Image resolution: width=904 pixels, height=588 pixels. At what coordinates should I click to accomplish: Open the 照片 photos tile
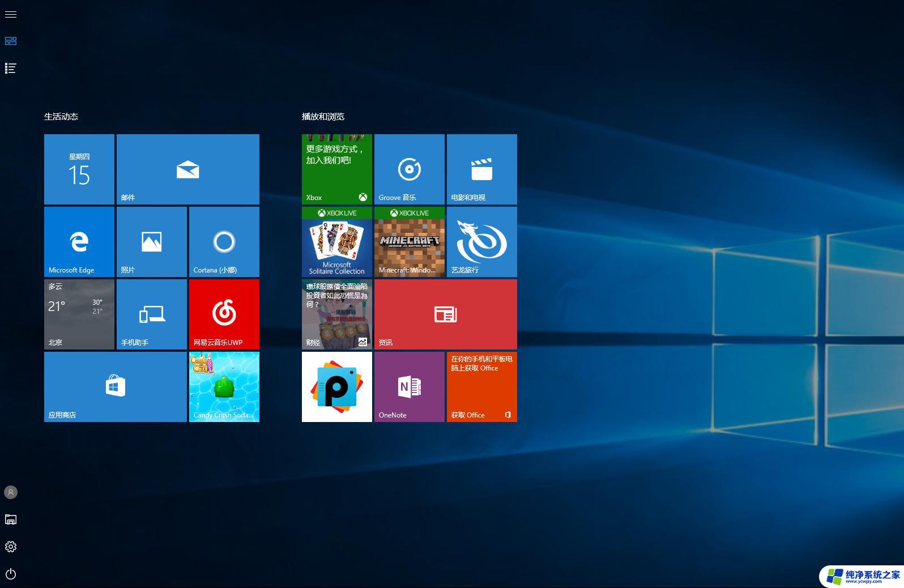click(x=152, y=242)
